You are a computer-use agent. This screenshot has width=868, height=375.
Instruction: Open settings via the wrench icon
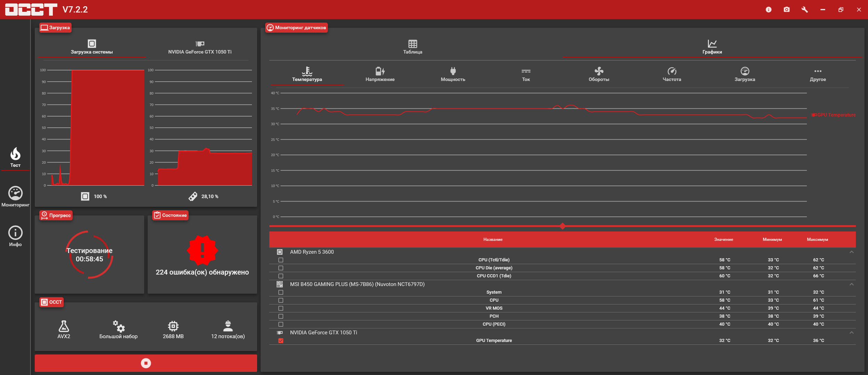coord(805,10)
